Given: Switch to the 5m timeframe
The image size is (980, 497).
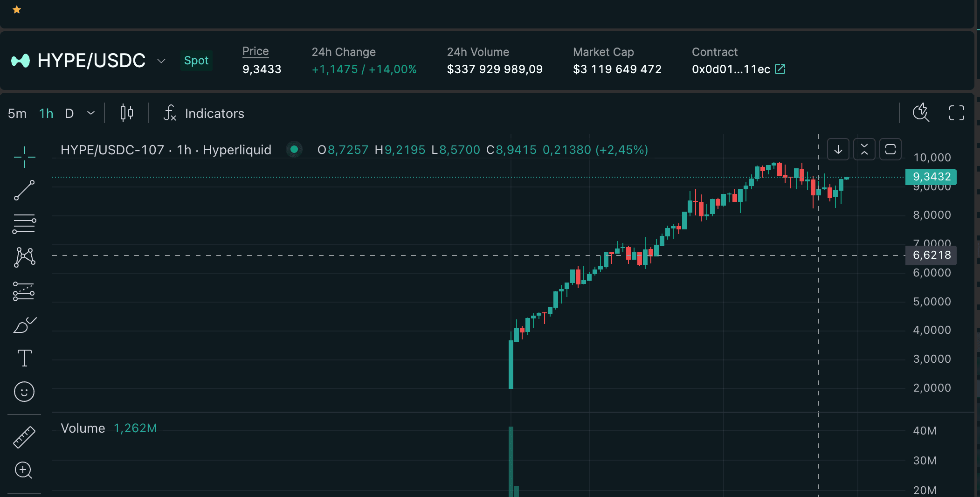Looking at the screenshot, I should tap(17, 114).
